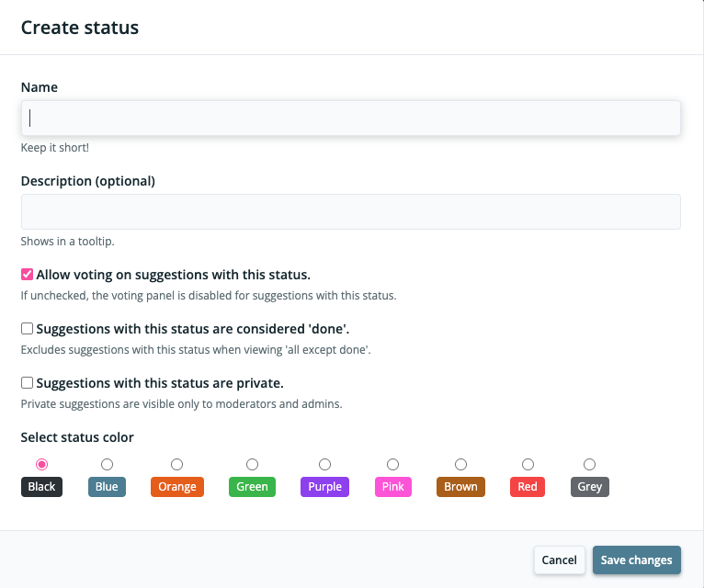Tick the private suggestions status checkbox

[x=28, y=383]
